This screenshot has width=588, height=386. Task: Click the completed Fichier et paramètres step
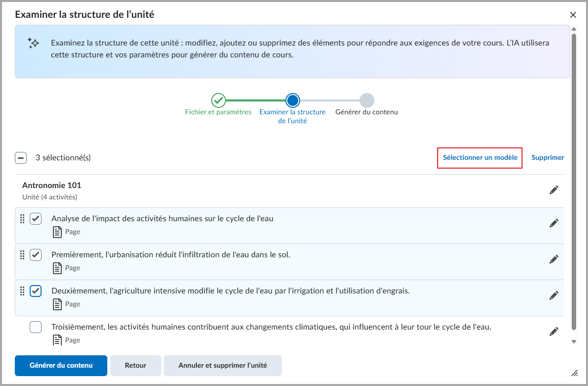(219, 99)
